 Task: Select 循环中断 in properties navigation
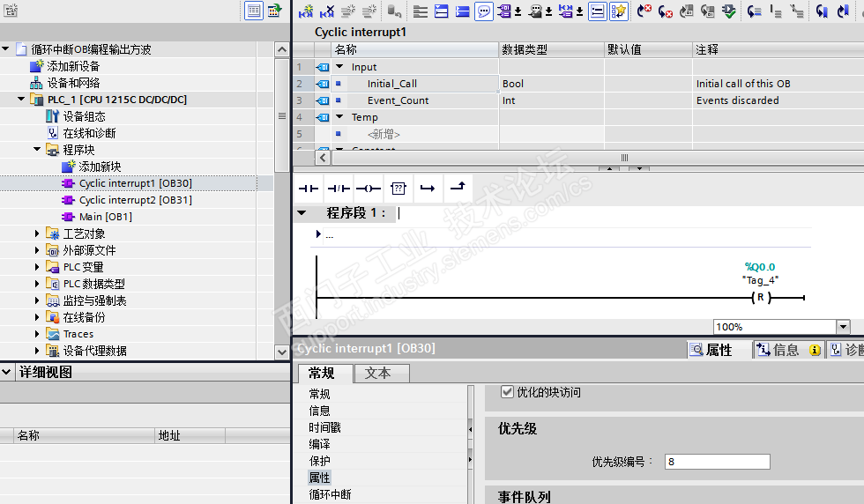coord(330,494)
